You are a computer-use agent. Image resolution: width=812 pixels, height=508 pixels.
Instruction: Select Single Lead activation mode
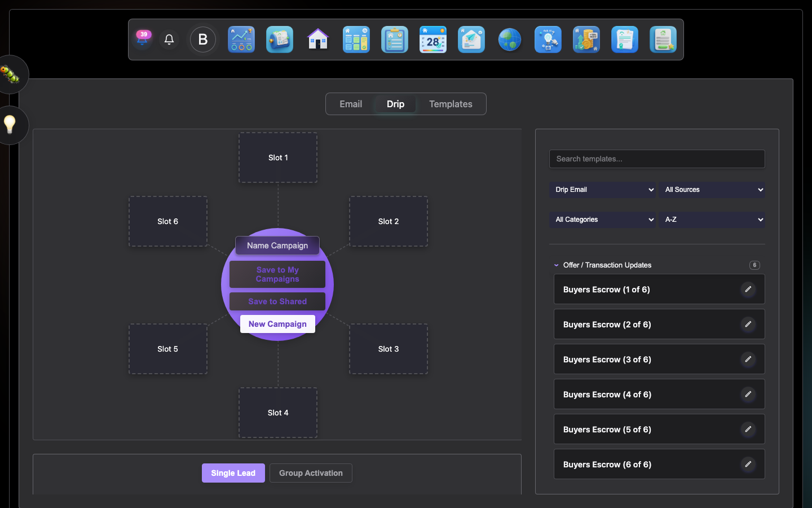(x=233, y=473)
